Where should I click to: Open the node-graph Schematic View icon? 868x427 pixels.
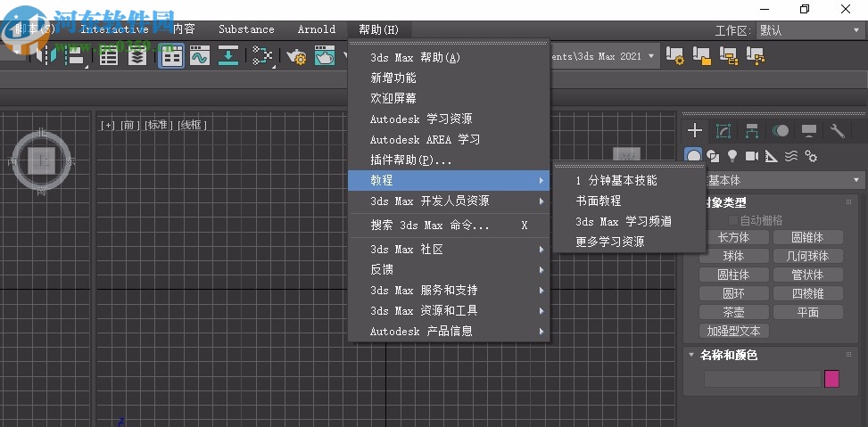pos(262,56)
